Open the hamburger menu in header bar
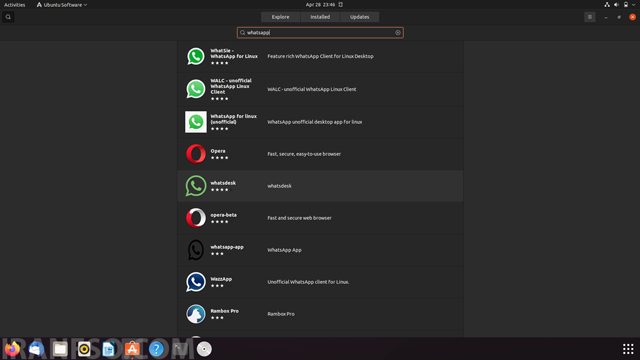Viewport: 640px width, 360px height. pyautogui.click(x=589, y=17)
